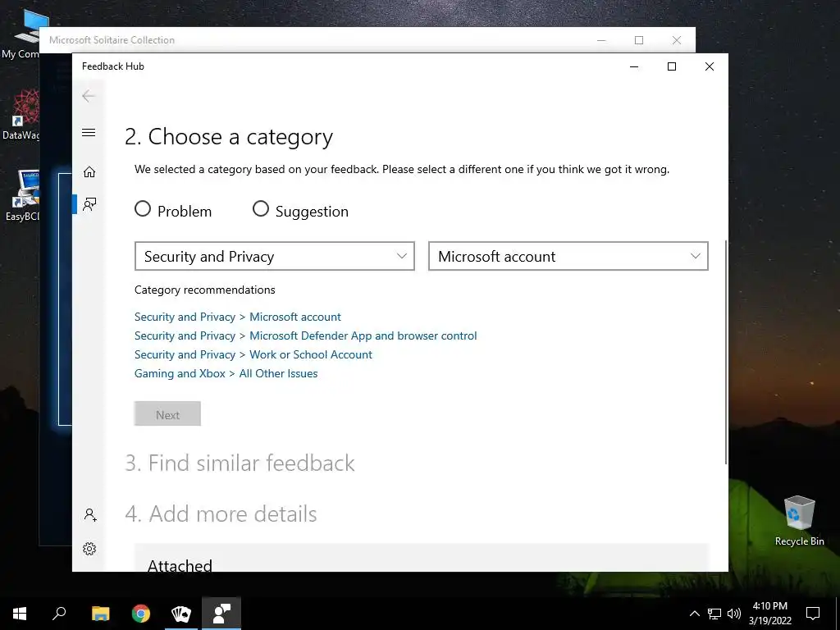Click the add account sidebar icon
Viewport: 840px width, 630px height.
pyautogui.click(x=90, y=515)
